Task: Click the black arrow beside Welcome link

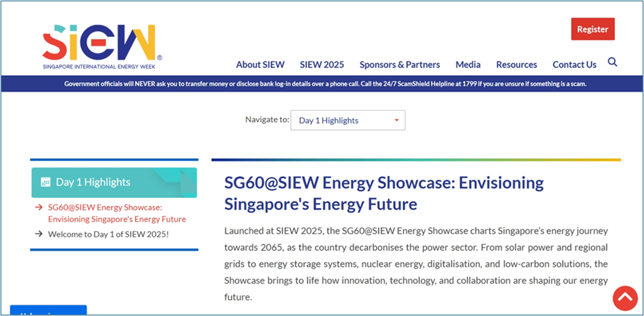Action: [38, 234]
